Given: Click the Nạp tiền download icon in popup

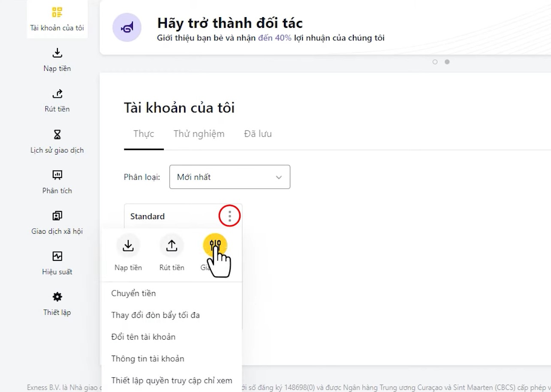Looking at the screenshot, I should pos(128,245).
